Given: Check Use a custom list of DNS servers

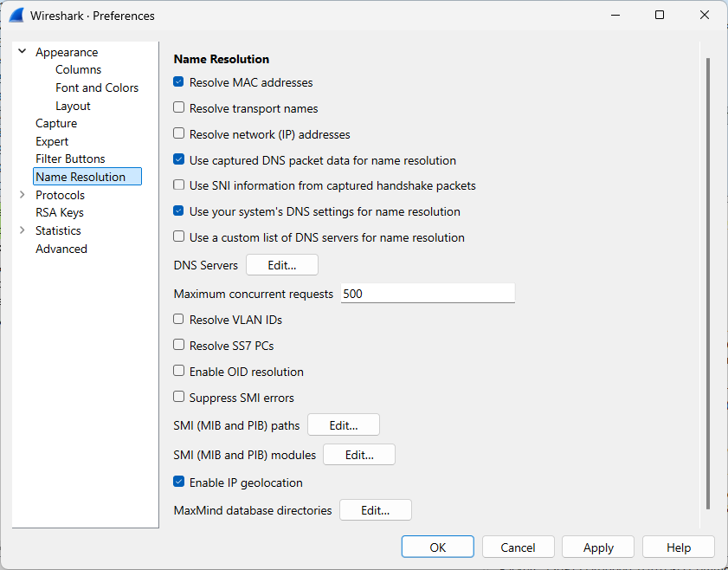Looking at the screenshot, I should (x=178, y=236).
